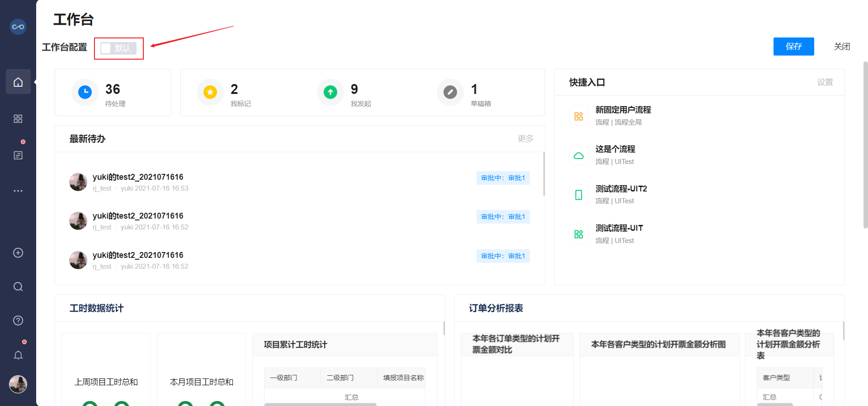This screenshot has height=406, width=868.
Task: Click the blue clock 待处理 icon
Action: (x=85, y=92)
